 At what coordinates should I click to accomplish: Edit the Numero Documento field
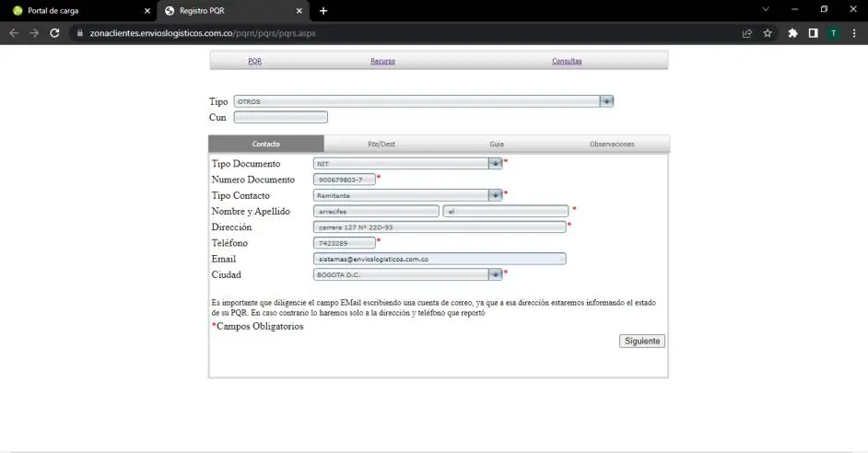345,180
